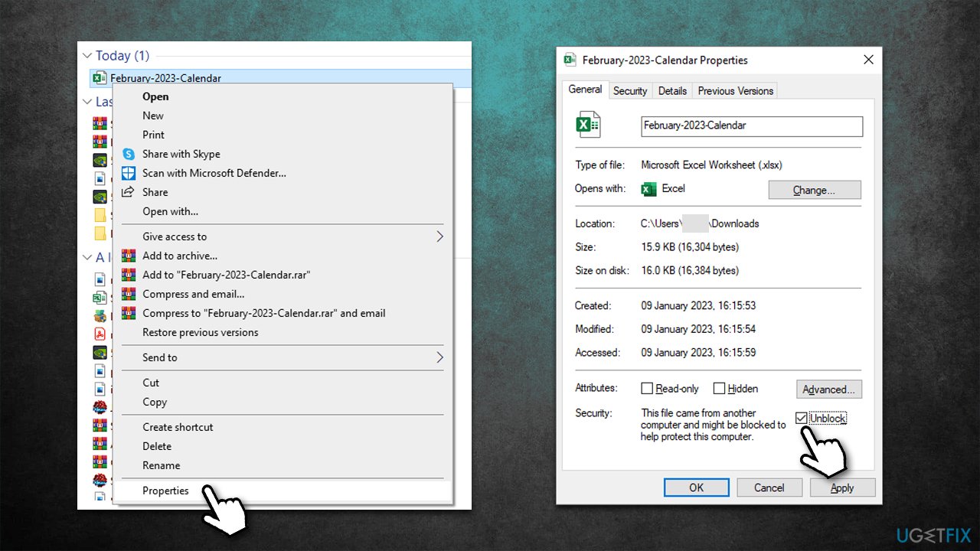Viewport: 980px width, 551px height.
Task: Click the Excel icon next to Opens with
Action: coord(648,188)
